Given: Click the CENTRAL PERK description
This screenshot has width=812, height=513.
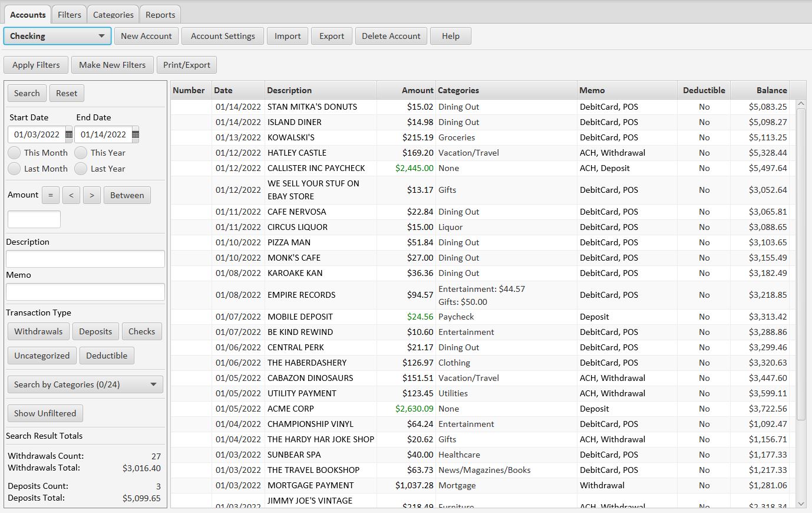Looking at the screenshot, I should tap(296, 347).
